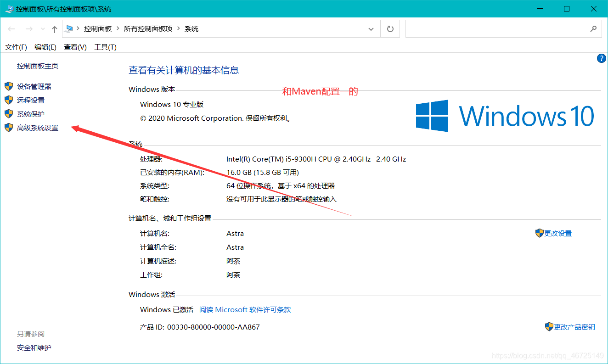Focus the control panel search box

click(x=497, y=29)
